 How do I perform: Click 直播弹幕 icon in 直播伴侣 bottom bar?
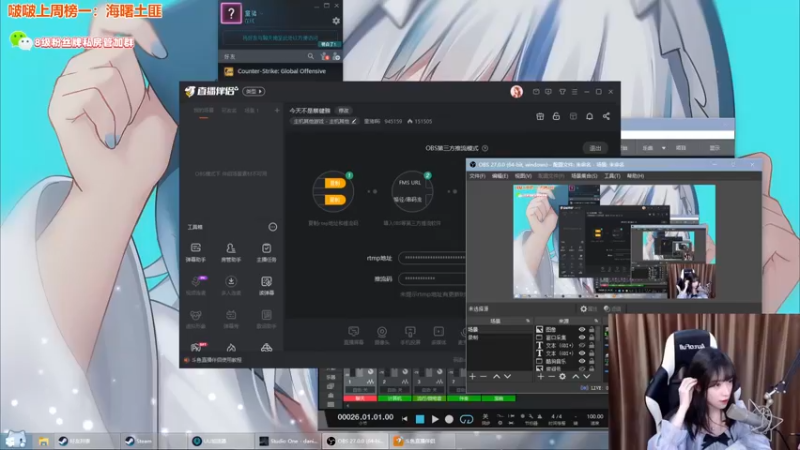(x=353, y=335)
